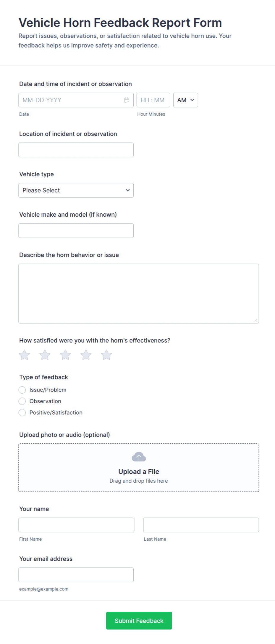275x644 pixels.
Task: Rate three stars for horn effectiveness
Action: coord(65,355)
